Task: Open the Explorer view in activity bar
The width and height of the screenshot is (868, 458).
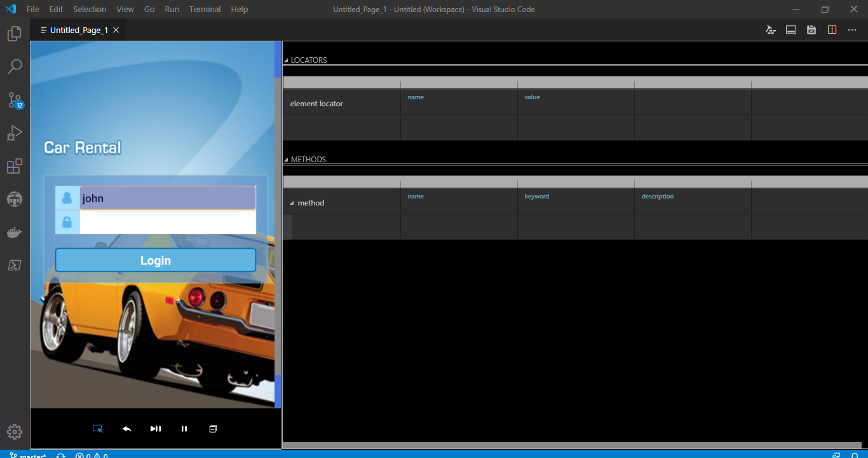Action: pos(15,34)
